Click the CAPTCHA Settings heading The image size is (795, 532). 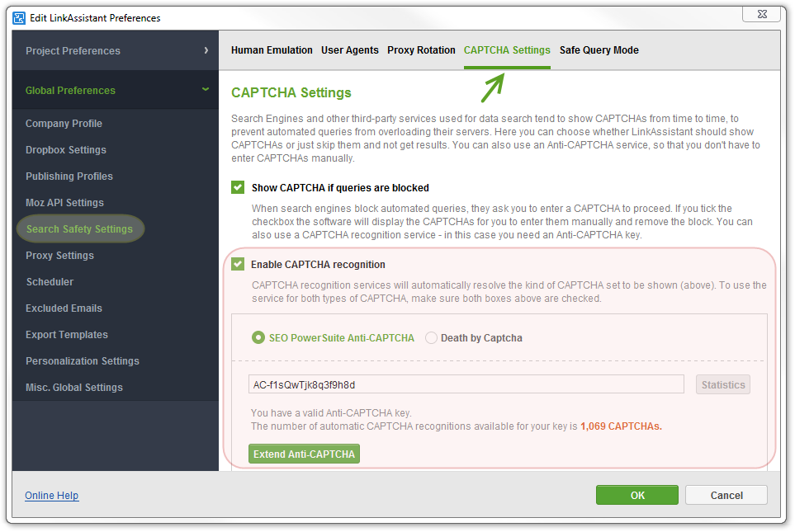(291, 92)
